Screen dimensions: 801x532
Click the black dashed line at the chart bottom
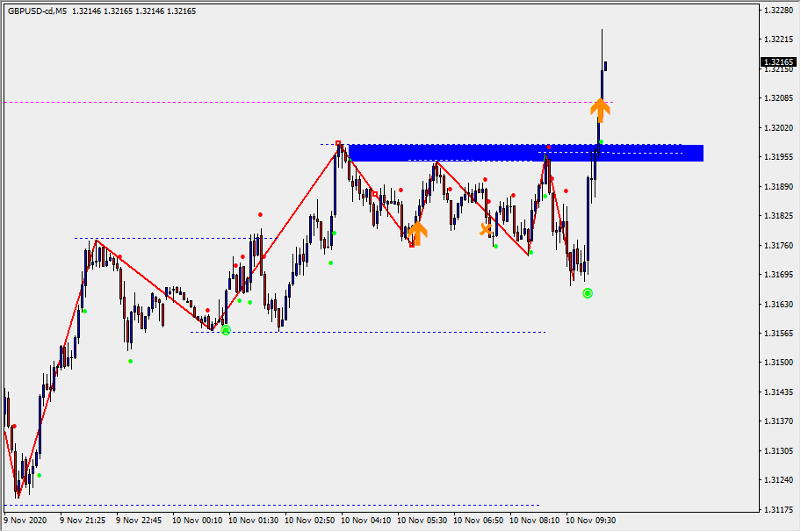(x=263, y=505)
